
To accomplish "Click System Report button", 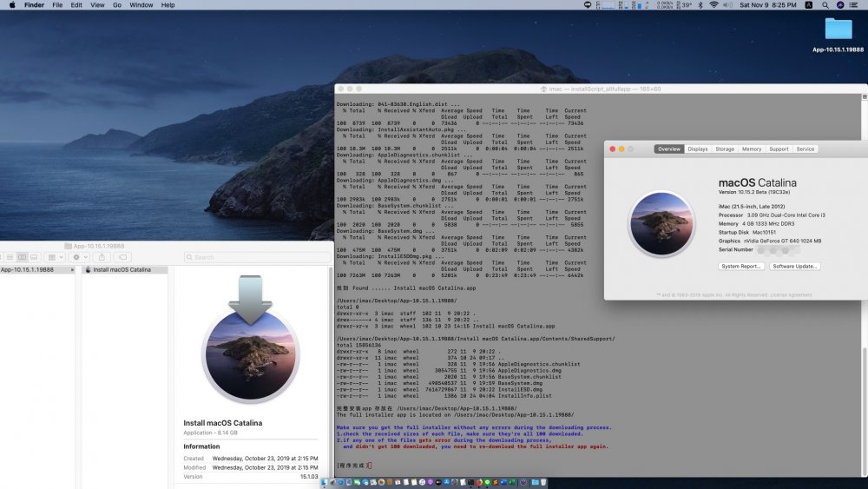I will click(741, 267).
